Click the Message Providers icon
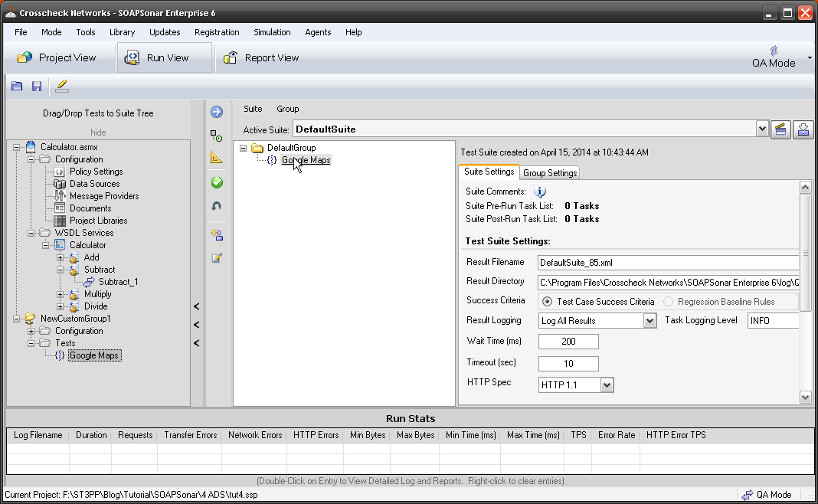The image size is (818, 504). (60, 196)
